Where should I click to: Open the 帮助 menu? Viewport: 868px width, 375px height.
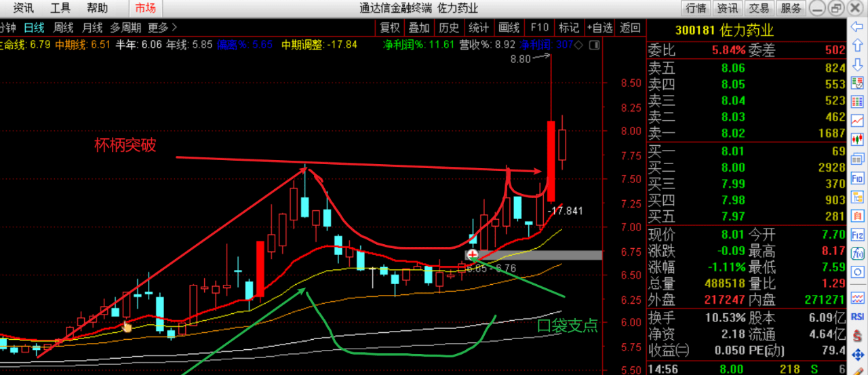tap(97, 8)
